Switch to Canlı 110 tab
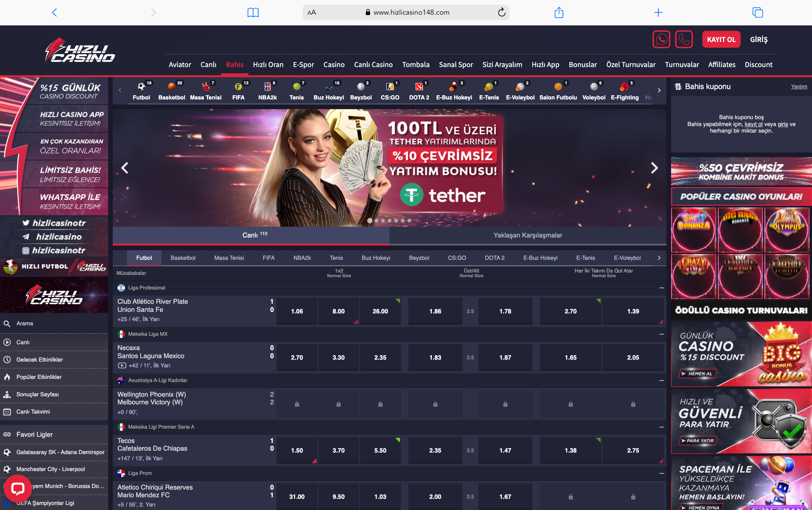 [x=251, y=235]
